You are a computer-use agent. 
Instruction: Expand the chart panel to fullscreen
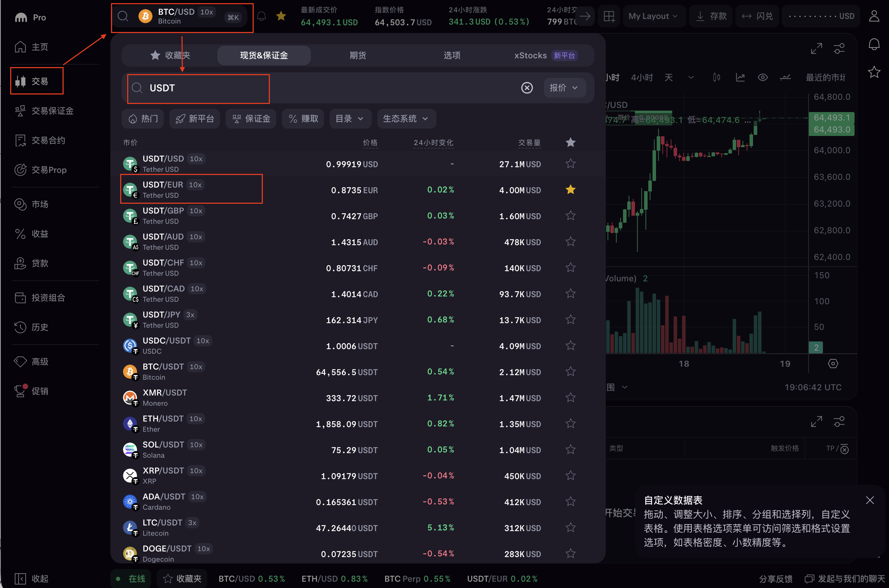pyautogui.click(x=817, y=48)
